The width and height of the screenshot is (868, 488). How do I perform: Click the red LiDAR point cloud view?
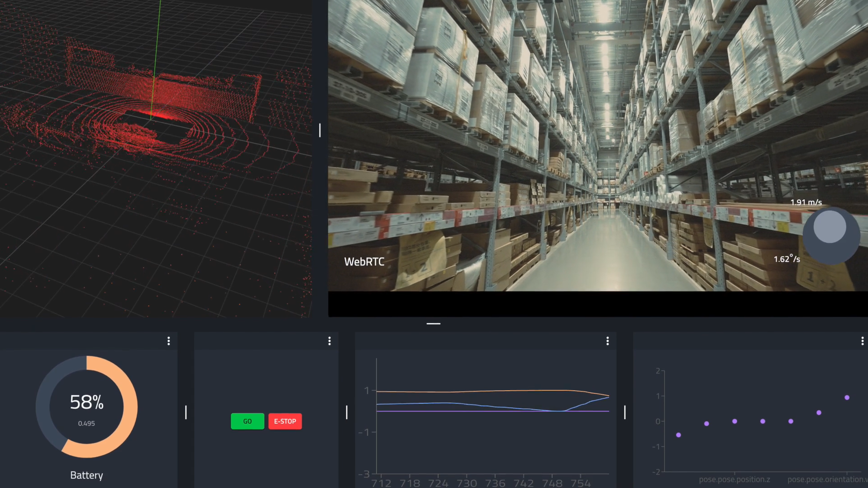point(156,158)
